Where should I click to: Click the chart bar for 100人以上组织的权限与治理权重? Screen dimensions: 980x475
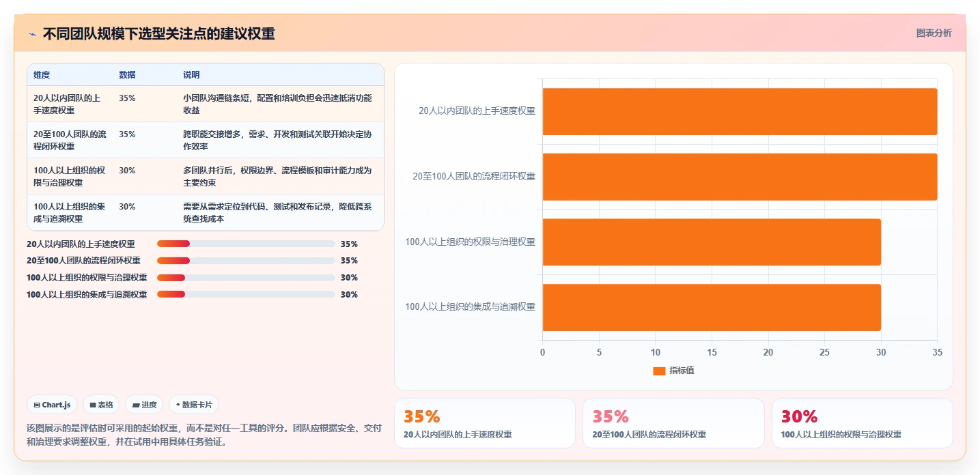tap(712, 242)
